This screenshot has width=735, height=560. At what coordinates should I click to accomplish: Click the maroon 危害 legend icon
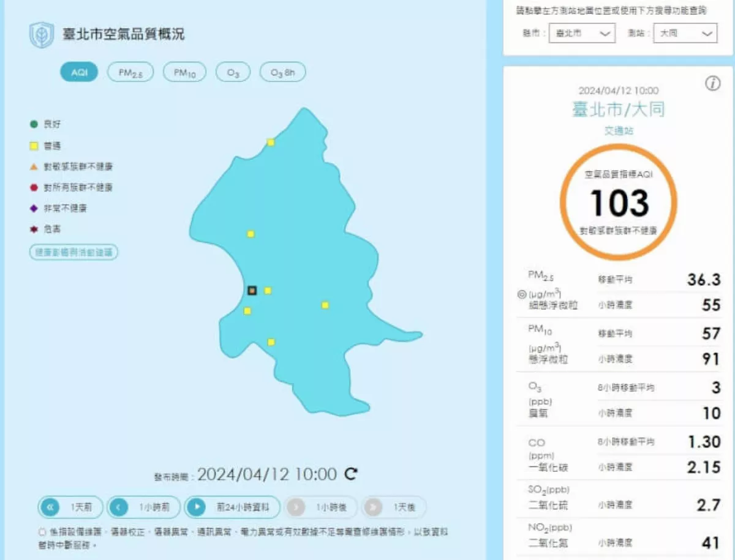pos(34,229)
